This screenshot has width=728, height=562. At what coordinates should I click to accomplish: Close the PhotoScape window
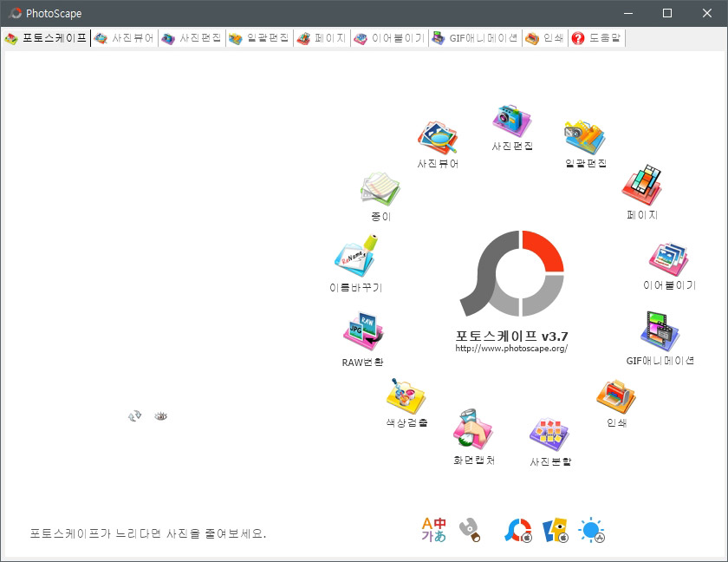(707, 13)
